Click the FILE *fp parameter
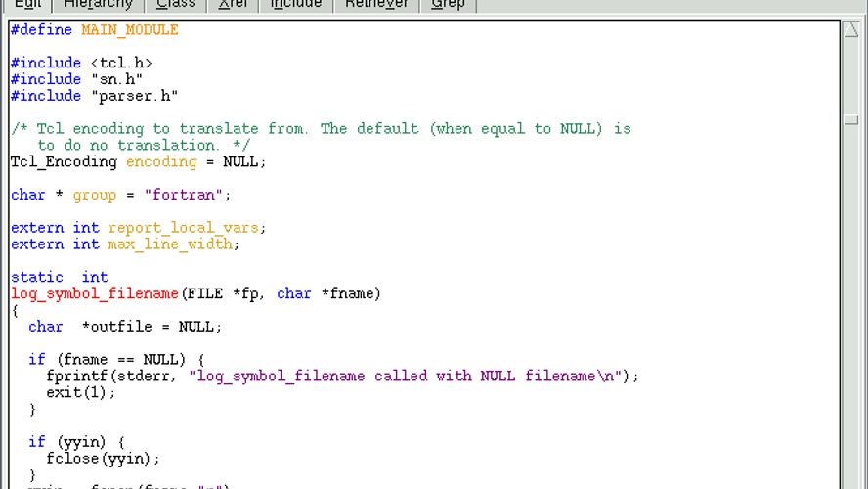Viewport: 868px width, 489px height. click(223, 293)
